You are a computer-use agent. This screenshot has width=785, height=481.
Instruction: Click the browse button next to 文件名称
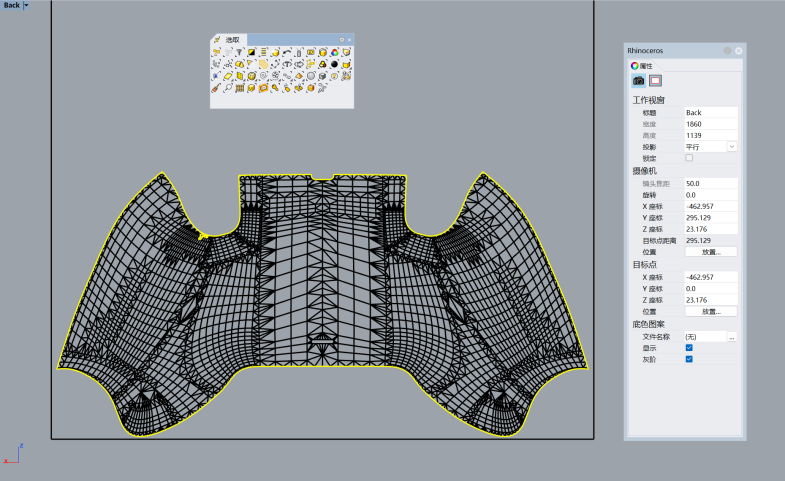731,337
